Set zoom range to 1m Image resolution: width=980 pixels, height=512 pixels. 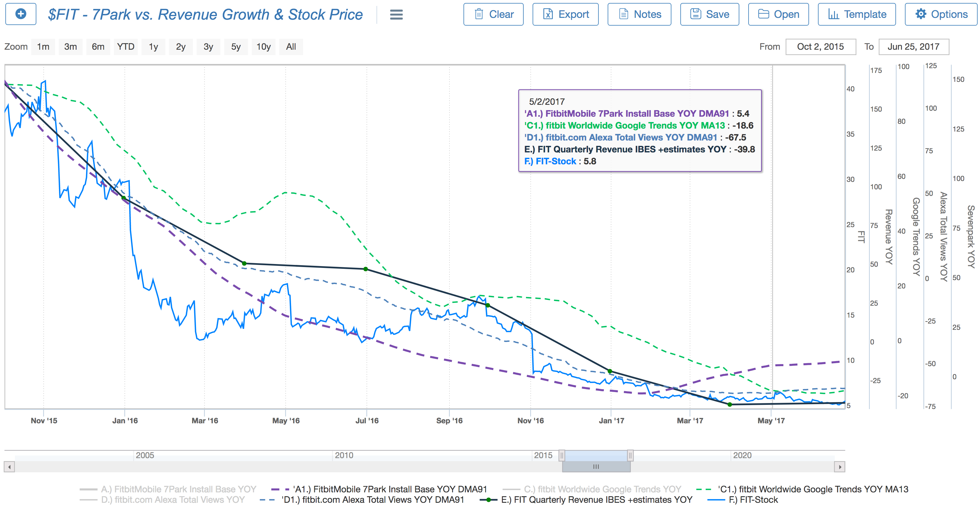(x=43, y=47)
